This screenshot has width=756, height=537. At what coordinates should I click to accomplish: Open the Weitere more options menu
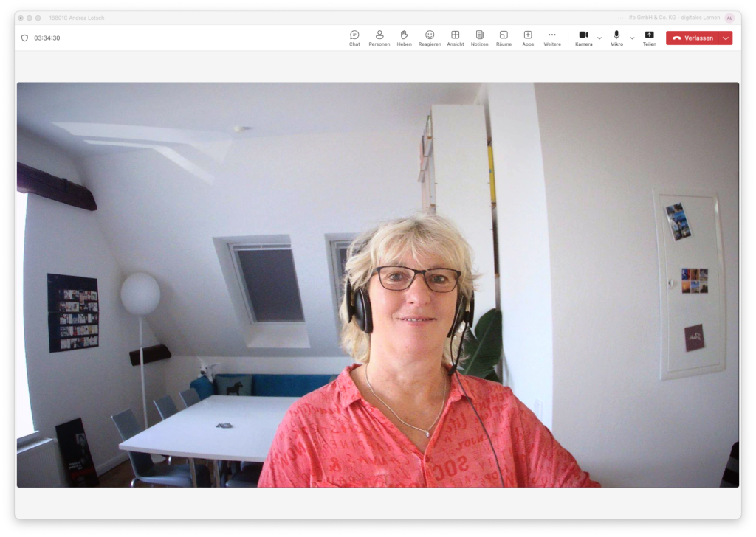[552, 38]
